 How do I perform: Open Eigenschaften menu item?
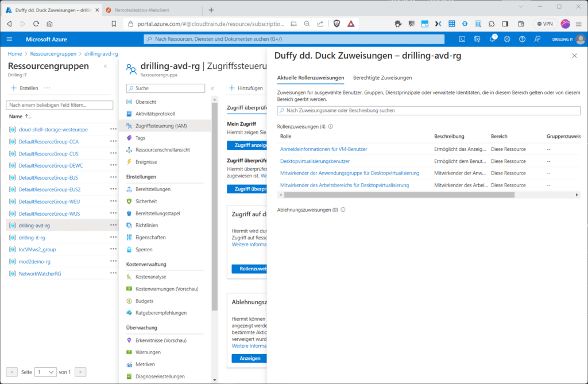(150, 237)
